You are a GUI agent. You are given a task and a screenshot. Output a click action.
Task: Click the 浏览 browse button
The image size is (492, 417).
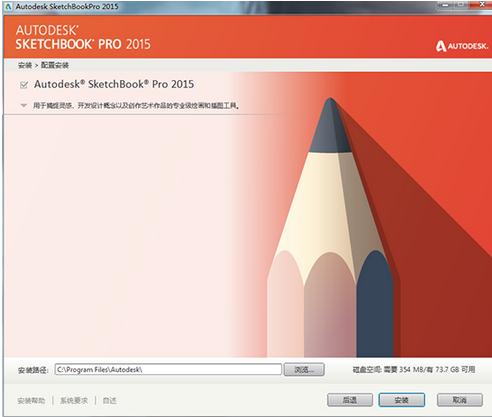(304, 369)
